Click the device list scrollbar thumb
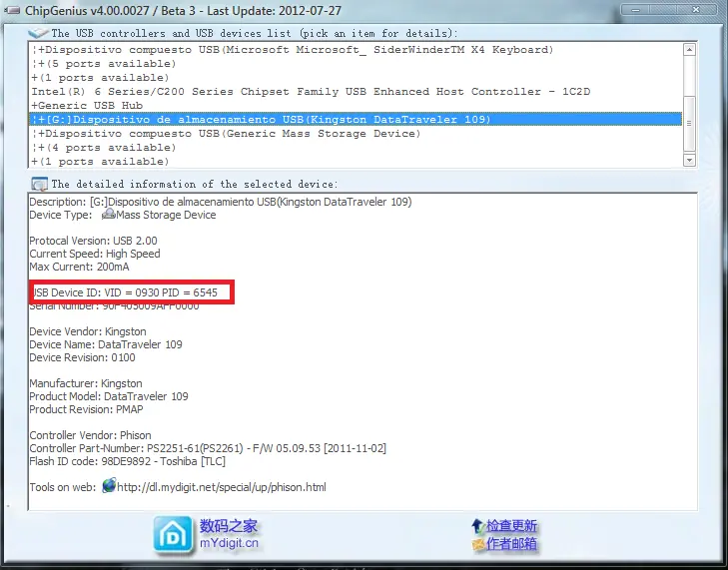728x570 pixels. point(689,124)
